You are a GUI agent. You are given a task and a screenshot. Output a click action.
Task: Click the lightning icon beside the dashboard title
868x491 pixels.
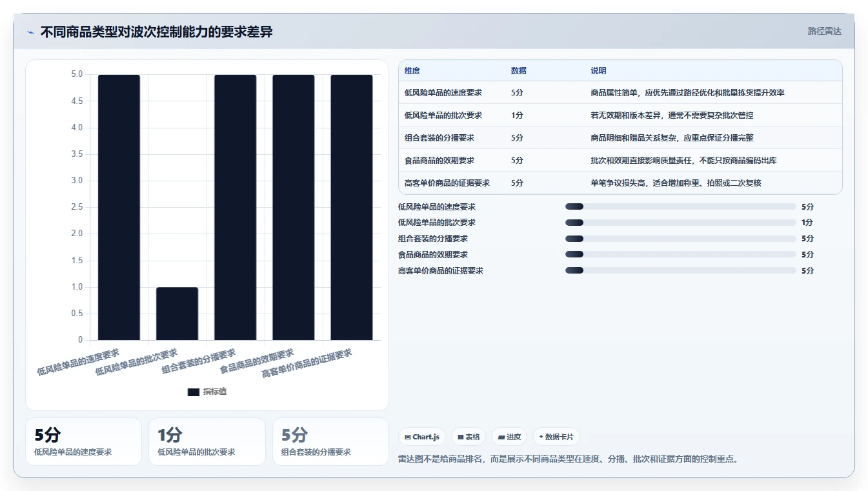point(31,32)
